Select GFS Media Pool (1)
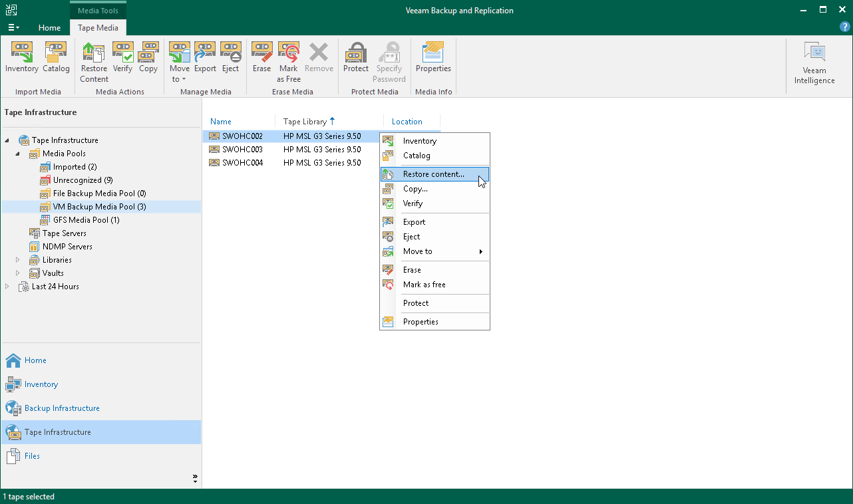853x504 pixels. (x=86, y=220)
